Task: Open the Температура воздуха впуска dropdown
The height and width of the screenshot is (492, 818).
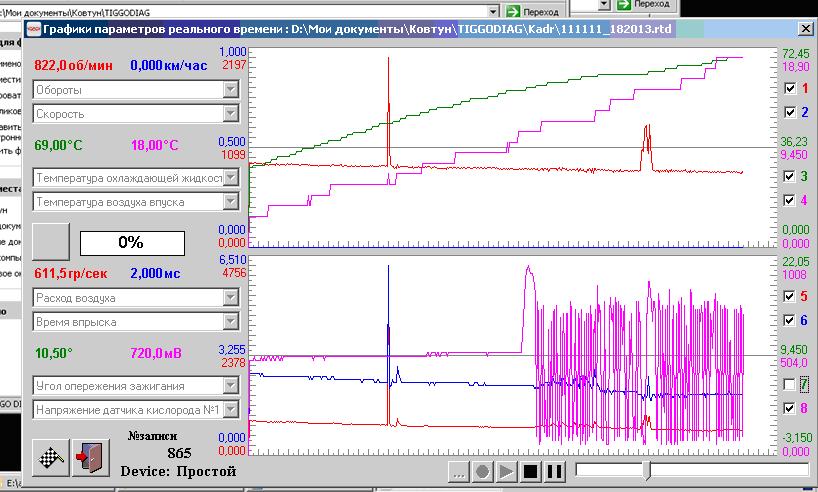Action: coord(231,202)
